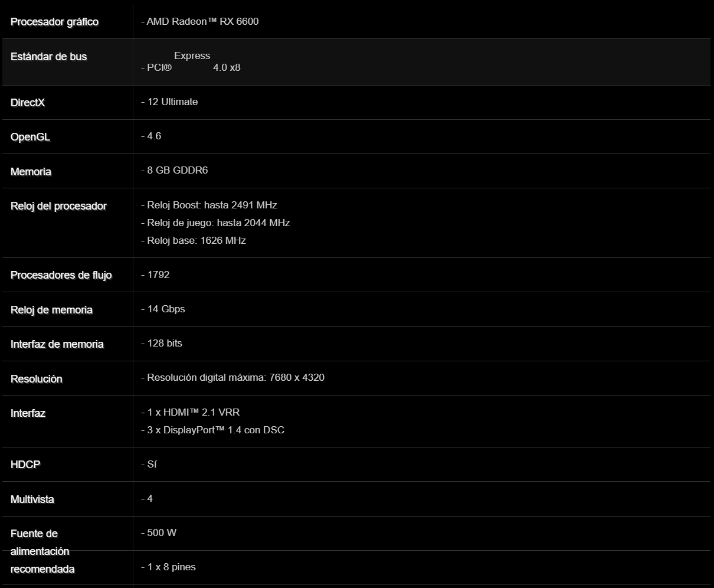
Task: Click the 'Resolución digital máxima: 7680 x 4320' text
Action: [232, 378]
